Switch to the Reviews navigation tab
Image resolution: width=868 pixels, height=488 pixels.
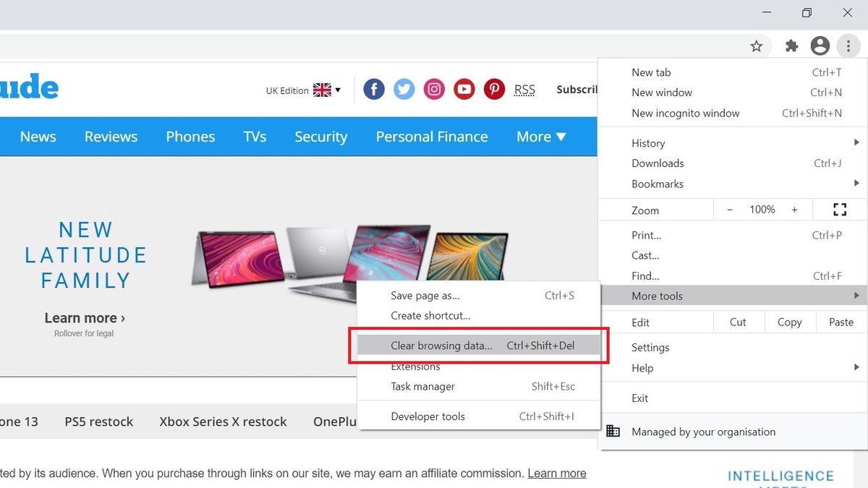pyautogui.click(x=111, y=137)
